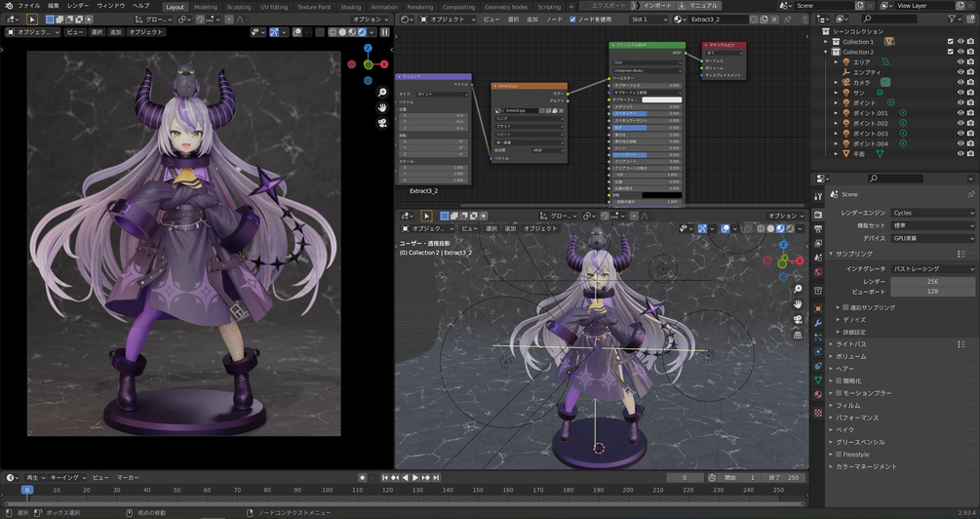Pin the Scene properties panel
Viewport: 980px width, 519px height.
click(x=970, y=194)
